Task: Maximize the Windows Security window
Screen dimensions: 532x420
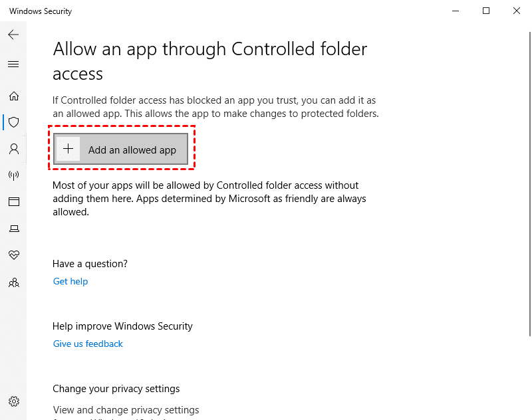Action: coord(486,11)
